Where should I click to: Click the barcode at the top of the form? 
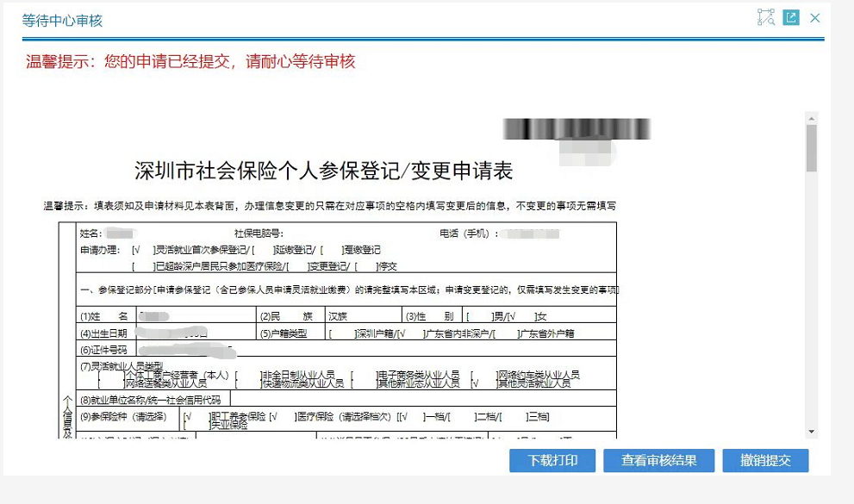click(x=577, y=129)
